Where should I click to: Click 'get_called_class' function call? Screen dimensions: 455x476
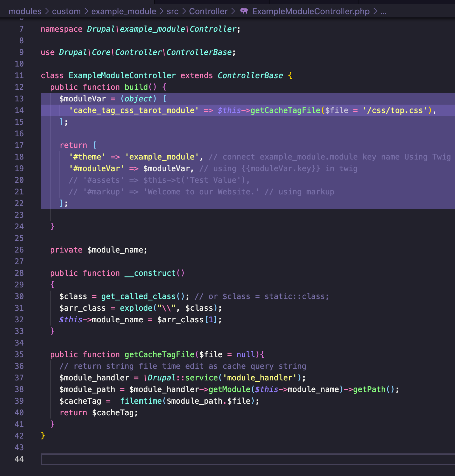pyautogui.click(x=138, y=296)
